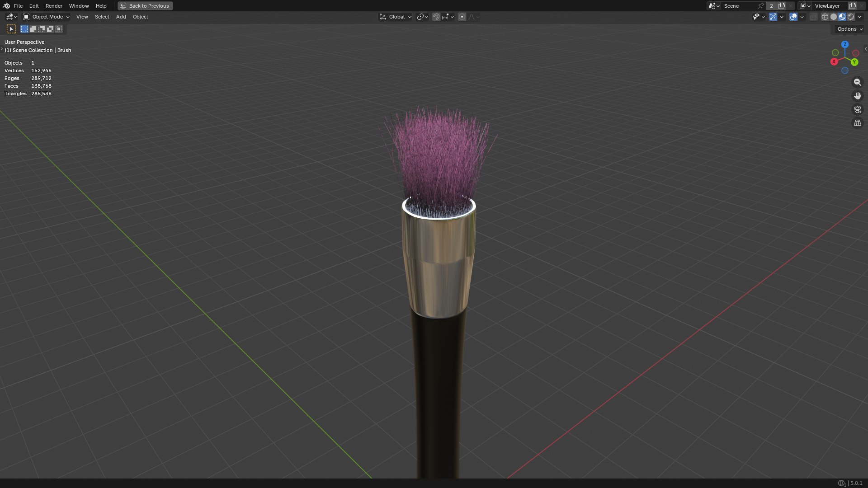Expand the sidebar with the right edge arrow
The image size is (868, 488).
(x=865, y=49)
